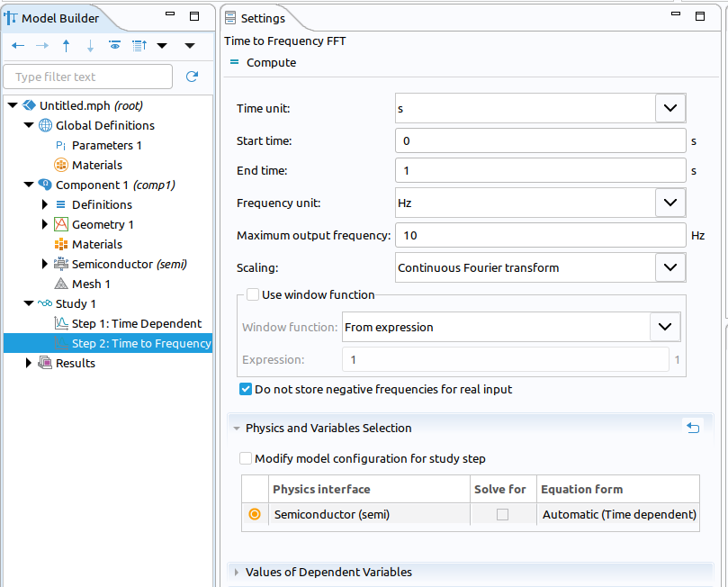Click the Mesh 1 triangle icon
This screenshot has width=728, height=587.
(x=61, y=284)
